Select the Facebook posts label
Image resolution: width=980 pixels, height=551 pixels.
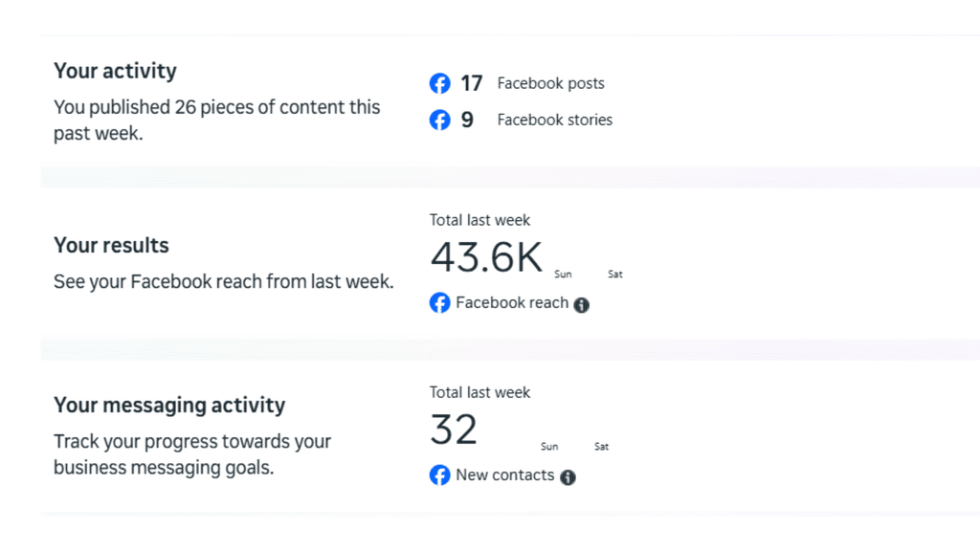550,83
